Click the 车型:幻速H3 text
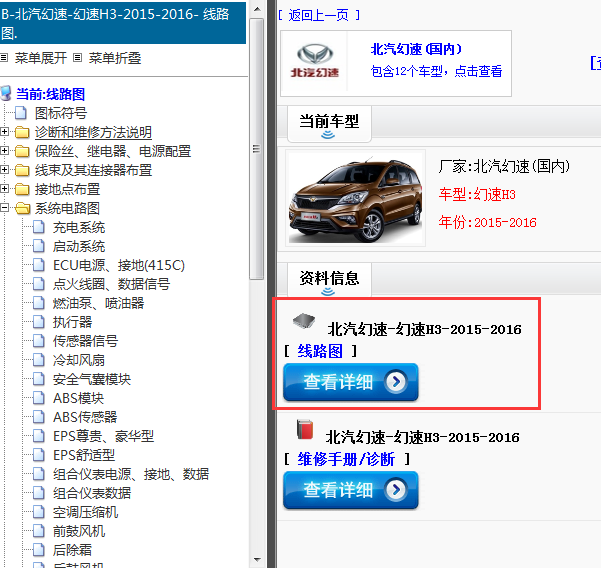This screenshot has height=568, width=601. pyautogui.click(x=477, y=194)
